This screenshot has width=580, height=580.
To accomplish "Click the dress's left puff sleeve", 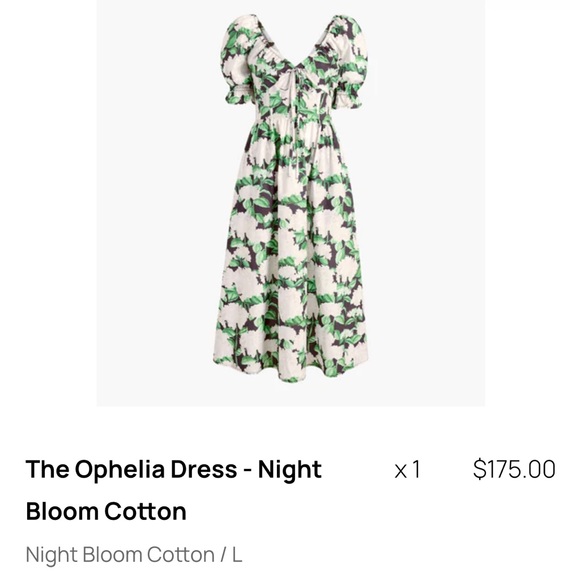I will (237, 61).
